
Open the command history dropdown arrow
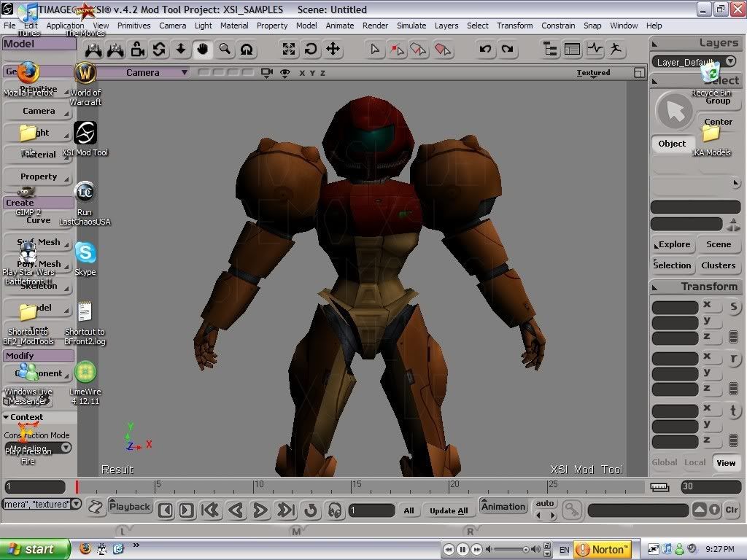(76, 504)
